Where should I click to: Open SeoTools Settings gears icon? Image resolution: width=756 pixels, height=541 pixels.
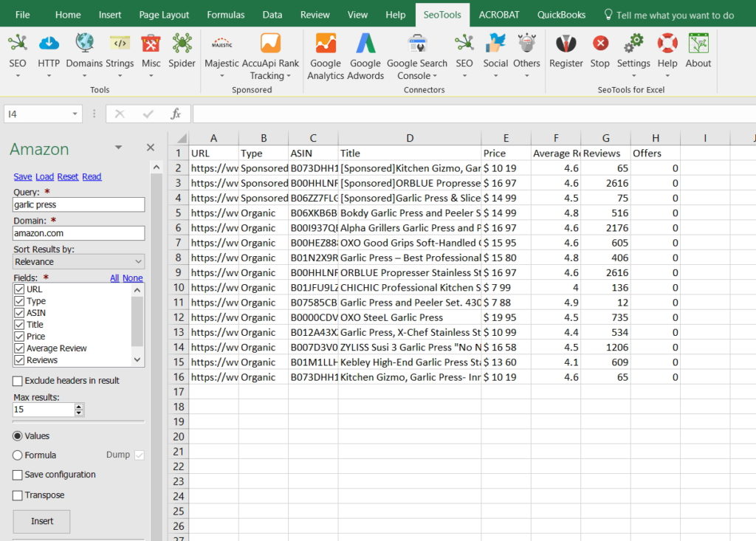coord(633,43)
